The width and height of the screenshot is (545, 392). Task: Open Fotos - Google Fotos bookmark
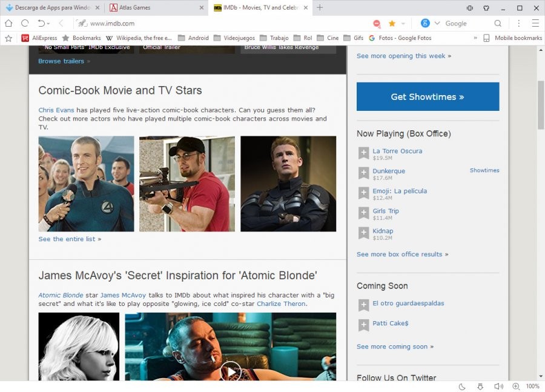(400, 38)
